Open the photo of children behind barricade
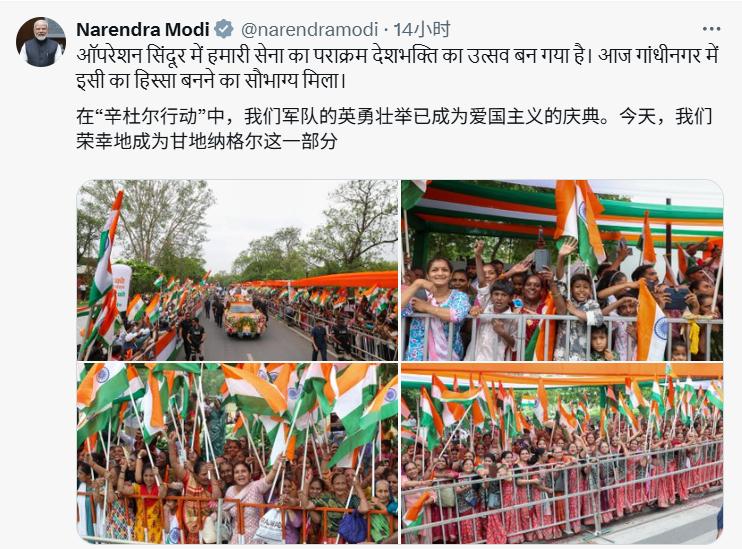The height and width of the screenshot is (549, 742). pyautogui.click(x=562, y=270)
